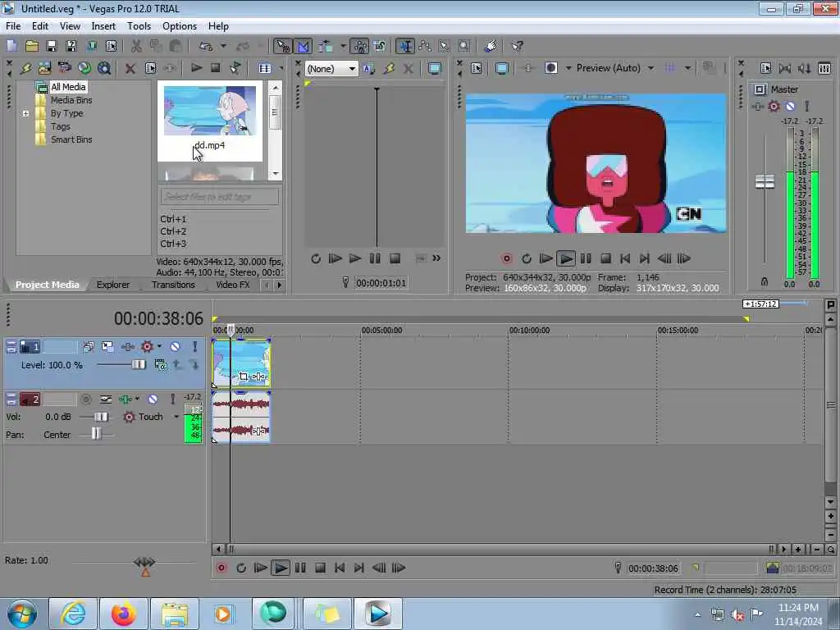Click the tags input field

coord(220,197)
